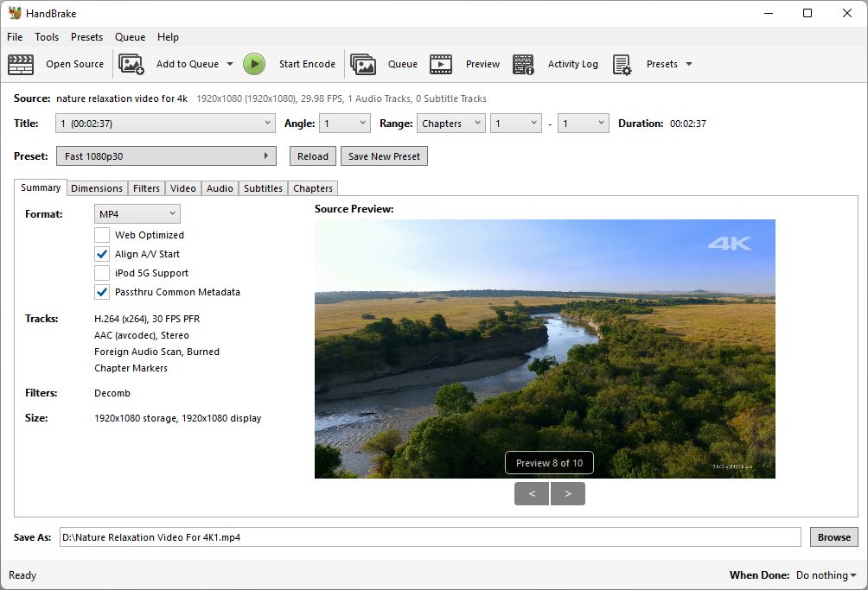Viewport: 868px width, 590px height.
Task: Click the Save New Preset button
Action: click(383, 155)
